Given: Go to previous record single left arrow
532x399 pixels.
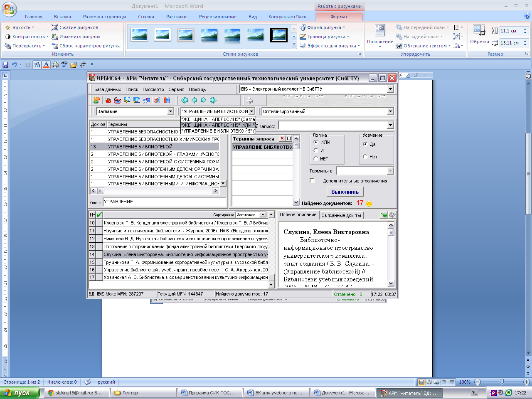Looking at the screenshot, I should coord(194,100).
